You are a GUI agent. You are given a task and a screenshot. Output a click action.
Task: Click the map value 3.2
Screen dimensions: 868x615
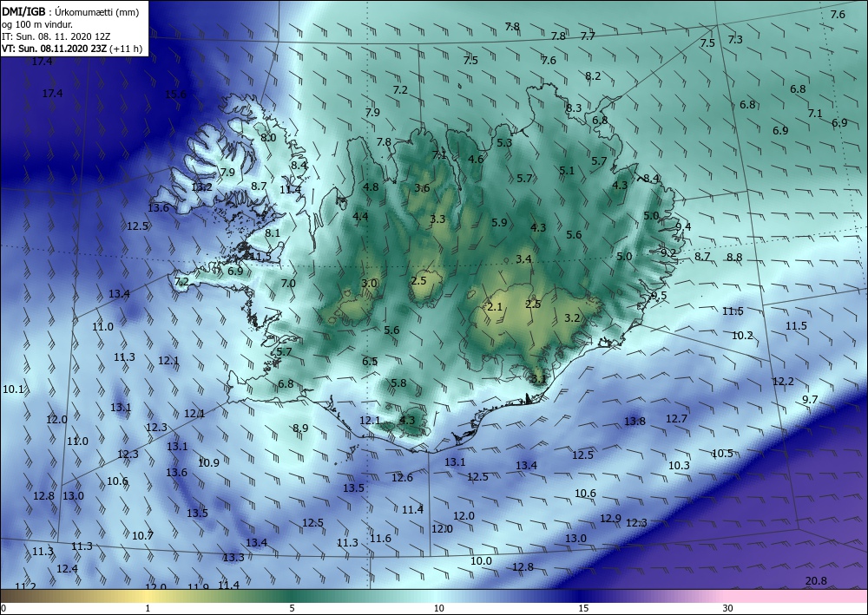(572, 318)
